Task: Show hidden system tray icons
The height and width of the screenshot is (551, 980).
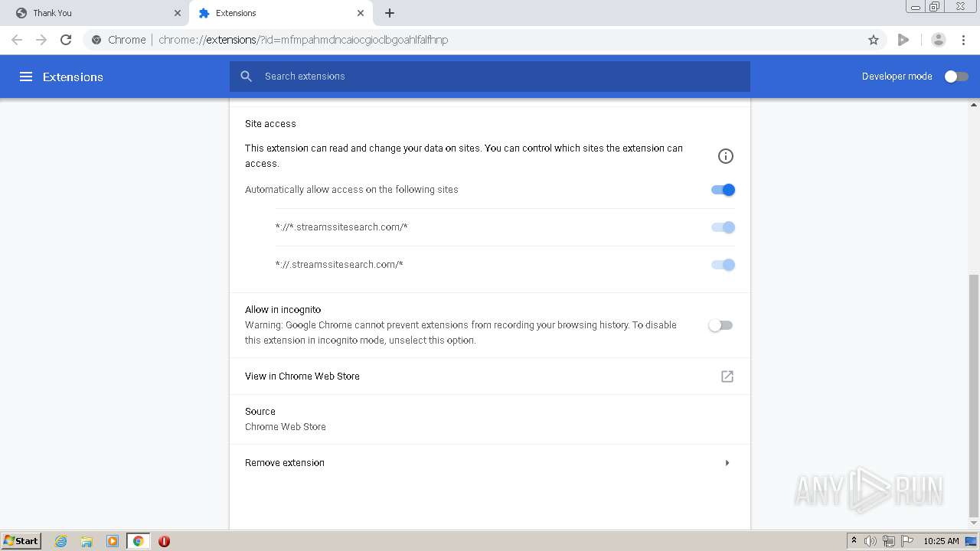Action: pyautogui.click(x=854, y=541)
